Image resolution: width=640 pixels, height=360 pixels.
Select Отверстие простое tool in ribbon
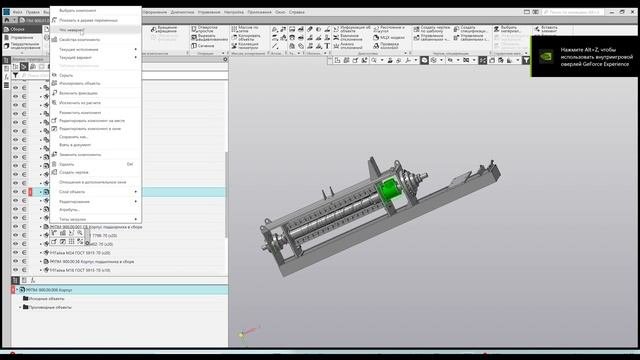[x=205, y=29]
